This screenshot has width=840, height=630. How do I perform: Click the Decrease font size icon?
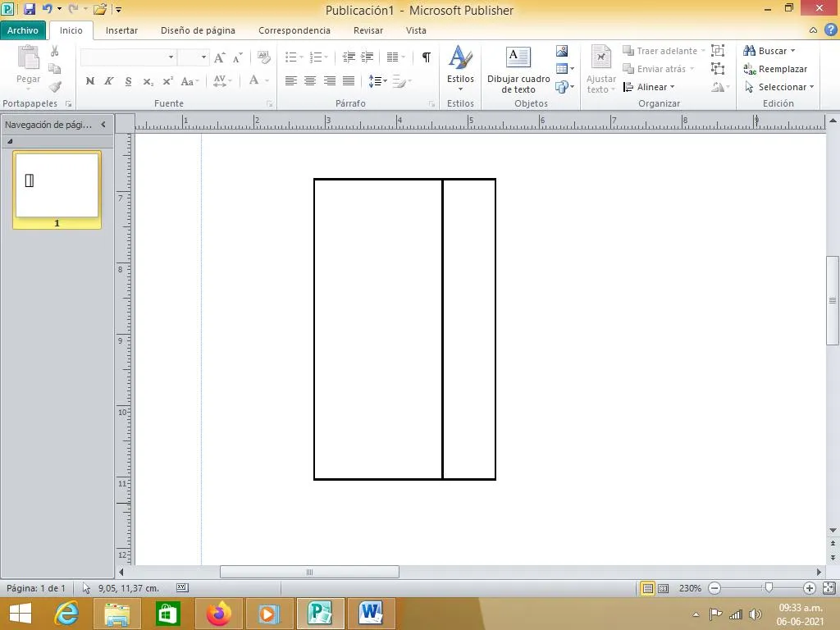click(x=237, y=57)
